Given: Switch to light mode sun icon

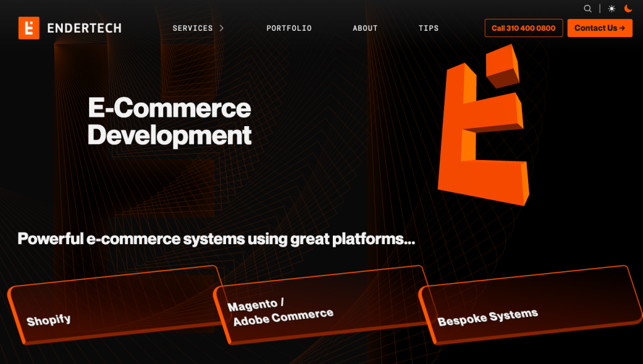Looking at the screenshot, I should point(612,9).
